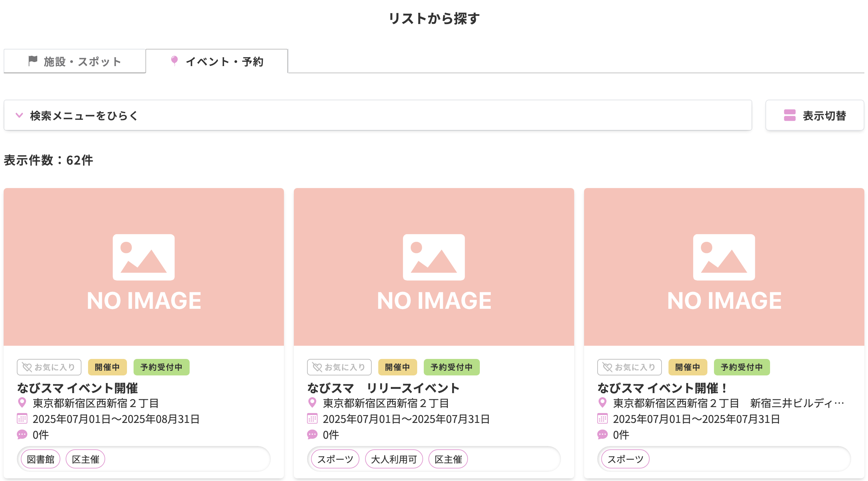Click the comment bubble icon on first event card
This screenshot has height=481, width=868.
(22, 435)
